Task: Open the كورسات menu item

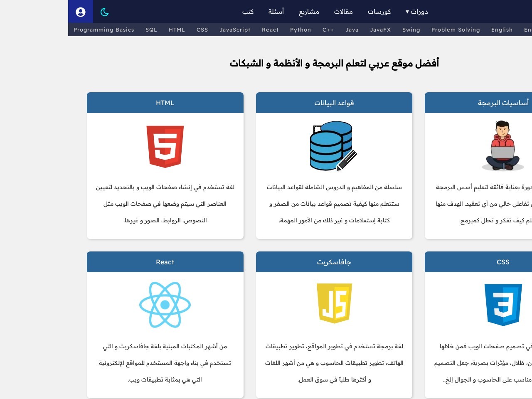Action: (379, 12)
